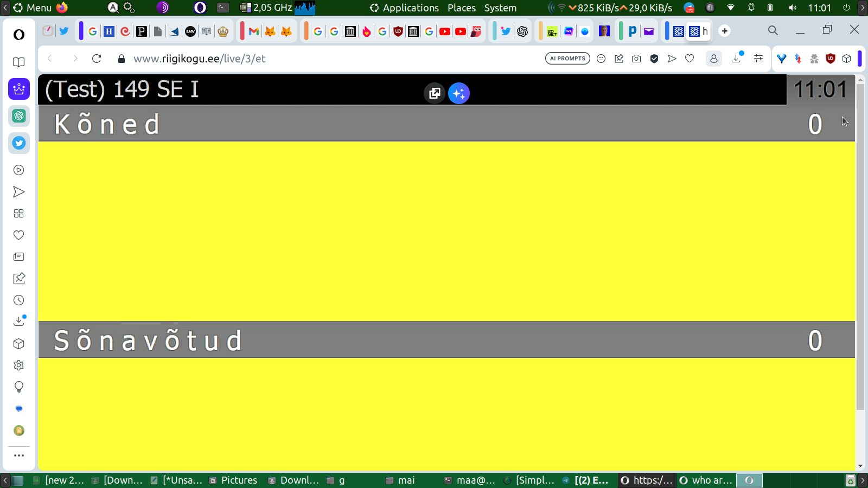Open the Aria AI sidebar icon
Viewport: 868px width, 488px height.
tap(19, 89)
